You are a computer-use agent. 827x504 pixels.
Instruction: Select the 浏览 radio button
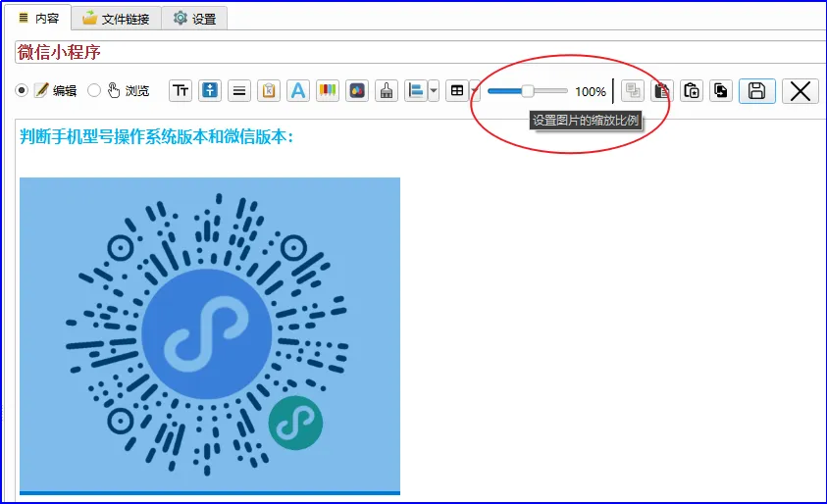click(94, 90)
